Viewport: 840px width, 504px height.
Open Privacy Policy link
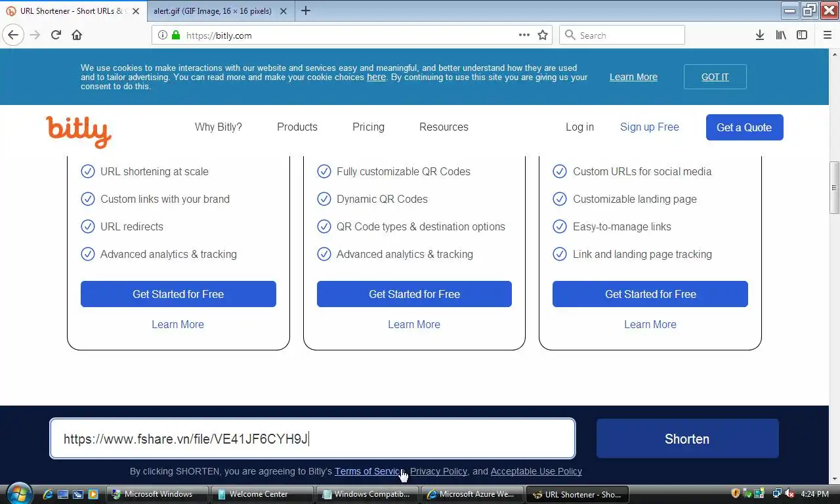tap(438, 471)
